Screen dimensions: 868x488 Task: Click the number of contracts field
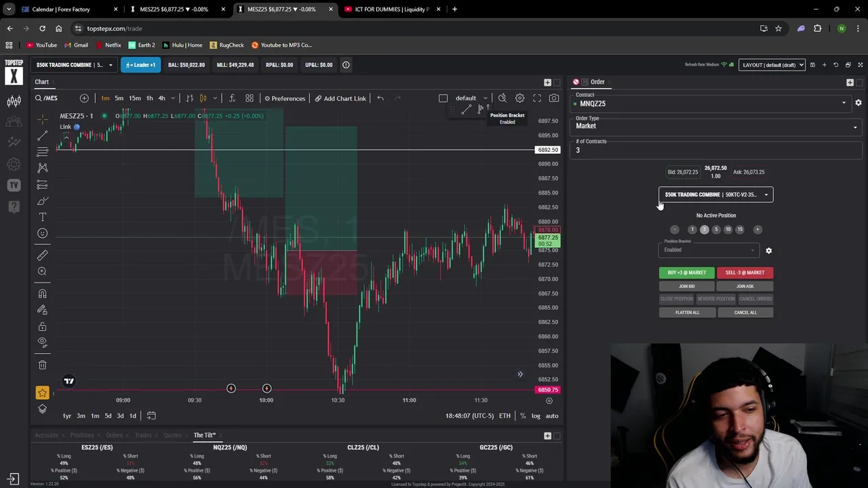(x=717, y=150)
